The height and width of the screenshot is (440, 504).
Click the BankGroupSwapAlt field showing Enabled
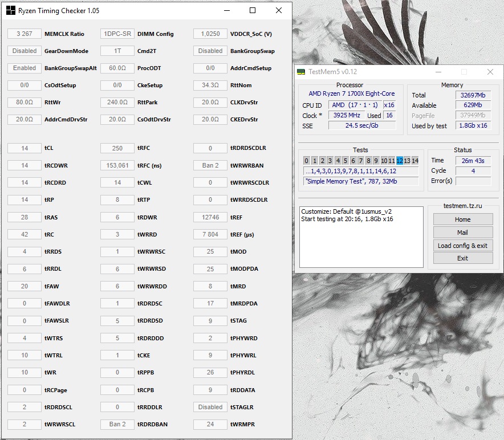pyautogui.click(x=25, y=68)
